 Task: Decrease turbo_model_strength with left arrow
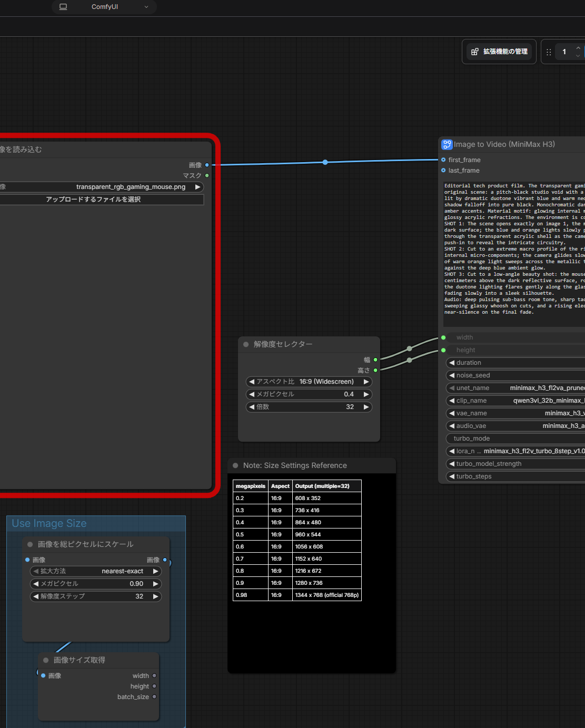click(452, 464)
